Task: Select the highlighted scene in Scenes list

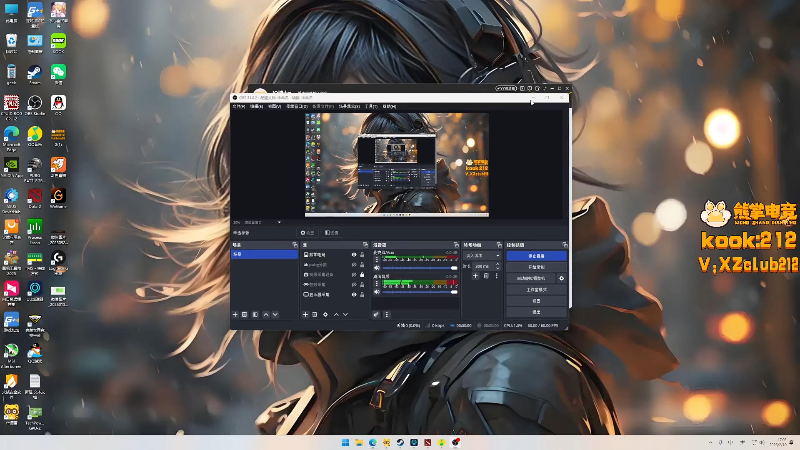Action: (264, 254)
